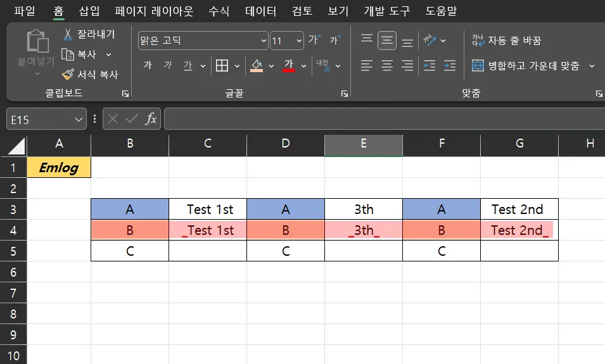The height and width of the screenshot is (364, 605).
Task: Switch to the 검토 tab
Action: click(x=302, y=11)
